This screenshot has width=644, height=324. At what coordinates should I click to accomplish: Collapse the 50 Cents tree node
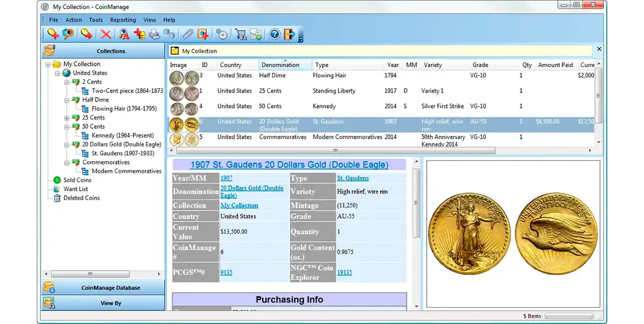pyautogui.click(x=66, y=127)
